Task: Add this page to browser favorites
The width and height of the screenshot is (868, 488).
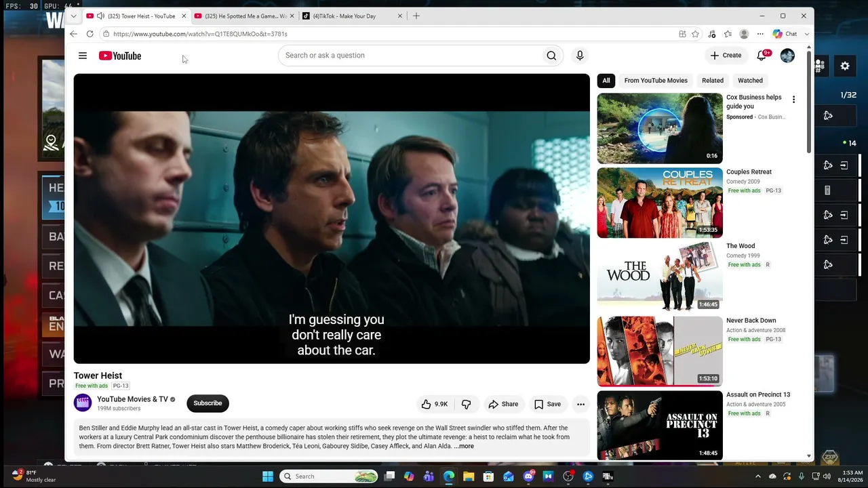Action: click(695, 34)
